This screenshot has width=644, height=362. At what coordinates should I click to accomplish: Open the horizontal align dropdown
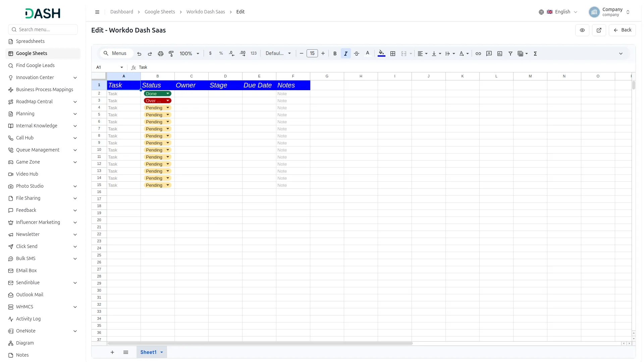pos(422,54)
